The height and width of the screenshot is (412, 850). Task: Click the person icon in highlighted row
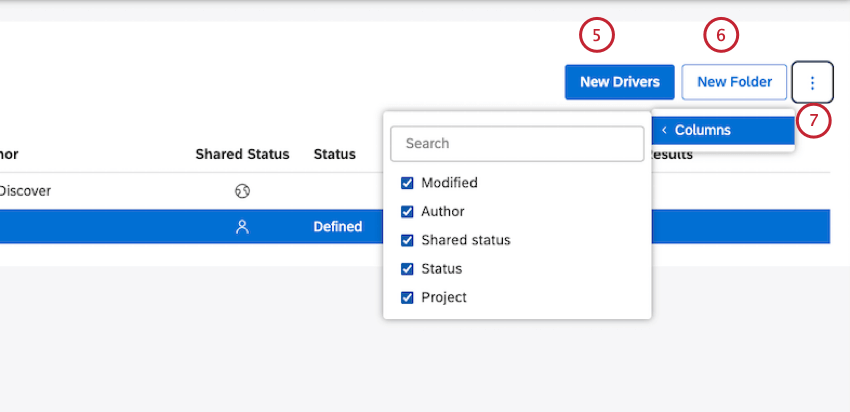click(242, 227)
